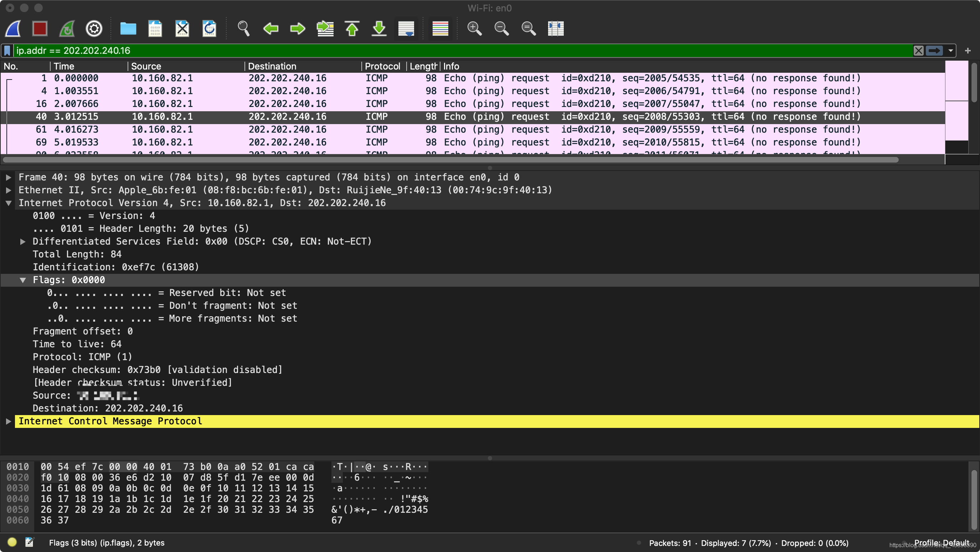Sort by Source column header

click(x=186, y=67)
